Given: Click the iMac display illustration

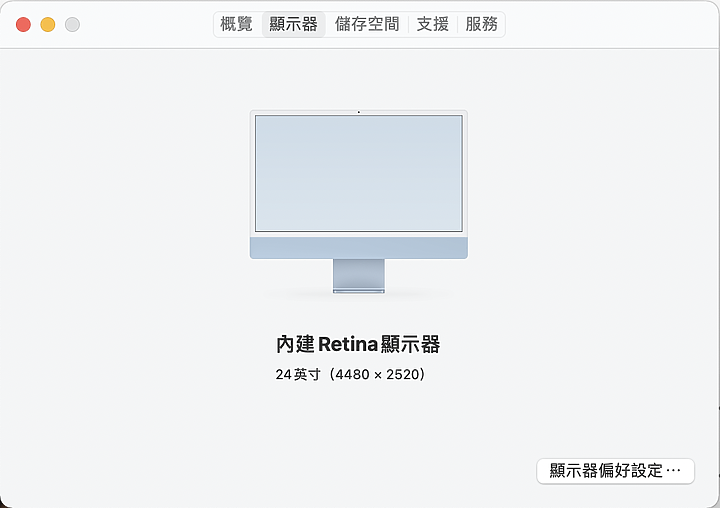Looking at the screenshot, I should tap(359, 202).
